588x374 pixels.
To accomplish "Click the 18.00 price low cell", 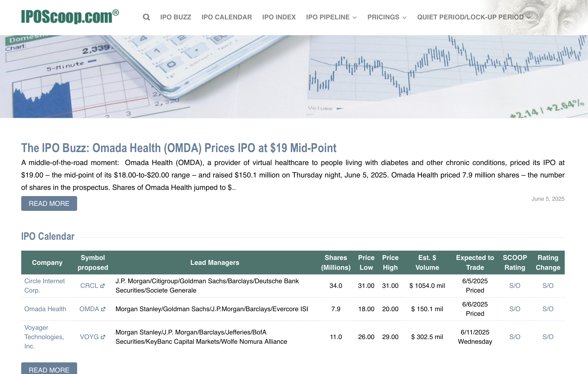I will (x=366, y=309).
